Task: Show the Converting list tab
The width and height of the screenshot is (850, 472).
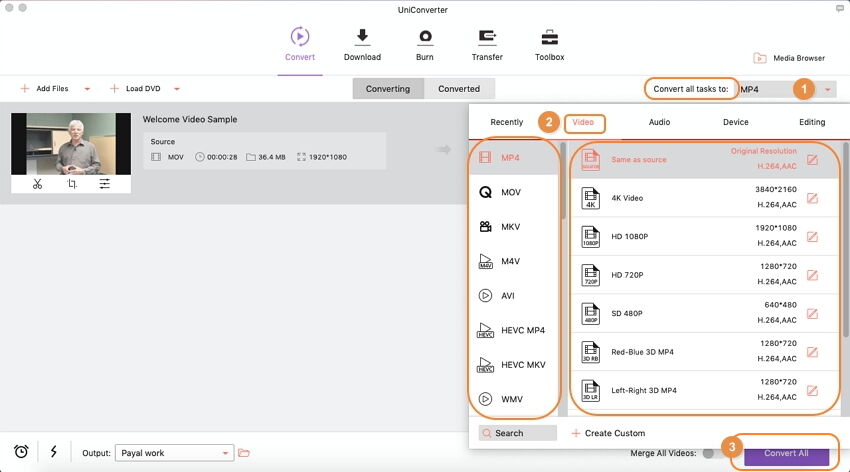Action: pos(388,89)
